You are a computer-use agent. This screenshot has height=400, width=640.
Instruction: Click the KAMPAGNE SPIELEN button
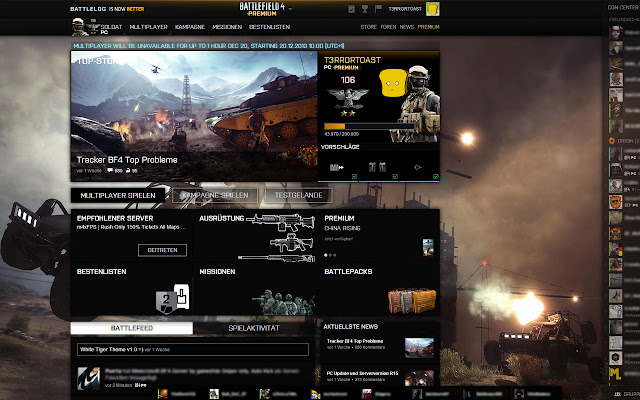coord(215,196)
